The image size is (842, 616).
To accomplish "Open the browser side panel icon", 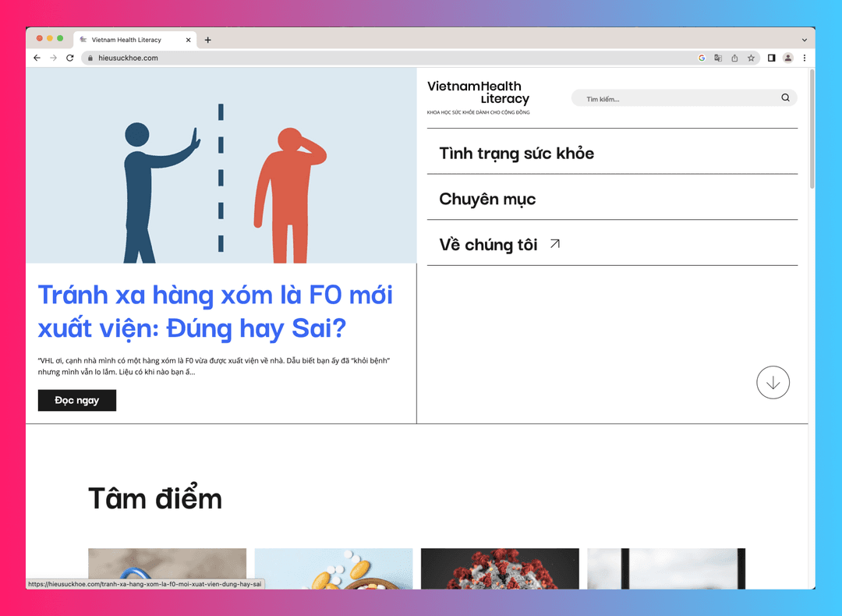I will pos(770,58).
